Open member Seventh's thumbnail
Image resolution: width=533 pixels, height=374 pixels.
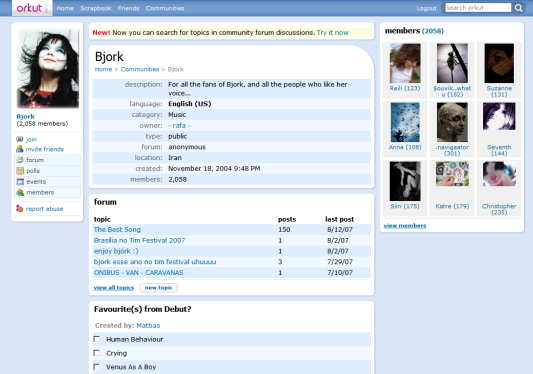point(499,117)
